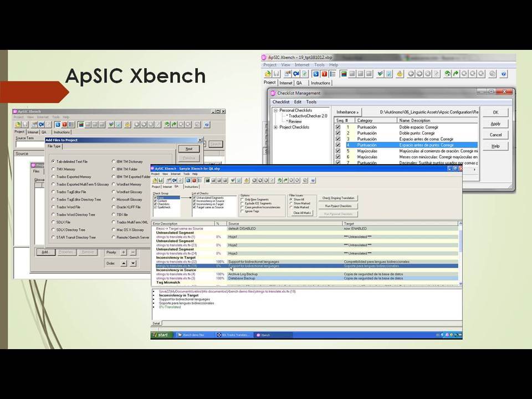Click Priority minus button

(x=133, y=253)
